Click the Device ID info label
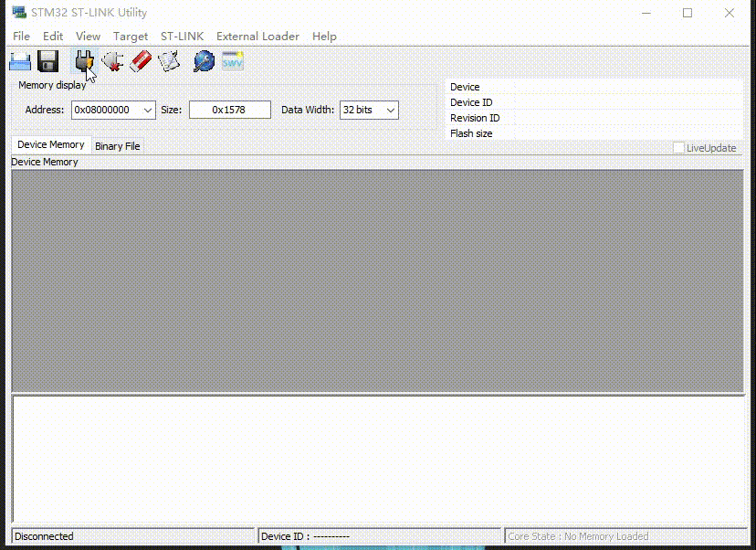This screenshot has width=756, height=550. tap(471, 102)
